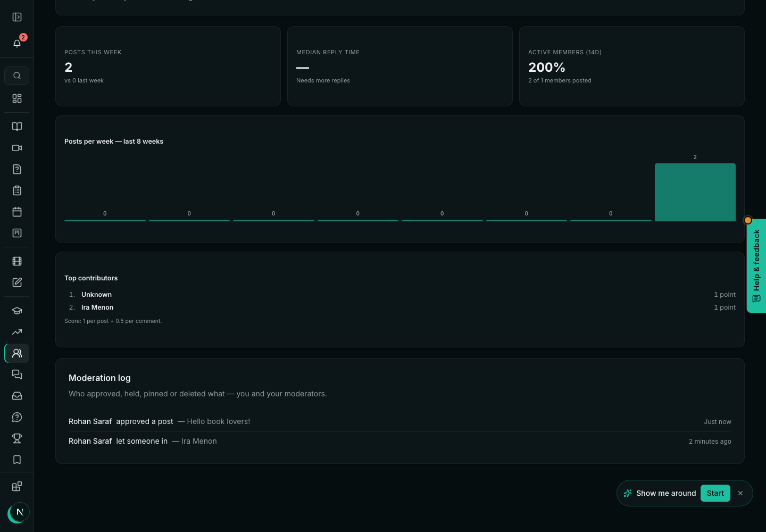Click Ira Menon in the moderation log
The height and width of the screenshot is (532, 766).
point(199,441)
